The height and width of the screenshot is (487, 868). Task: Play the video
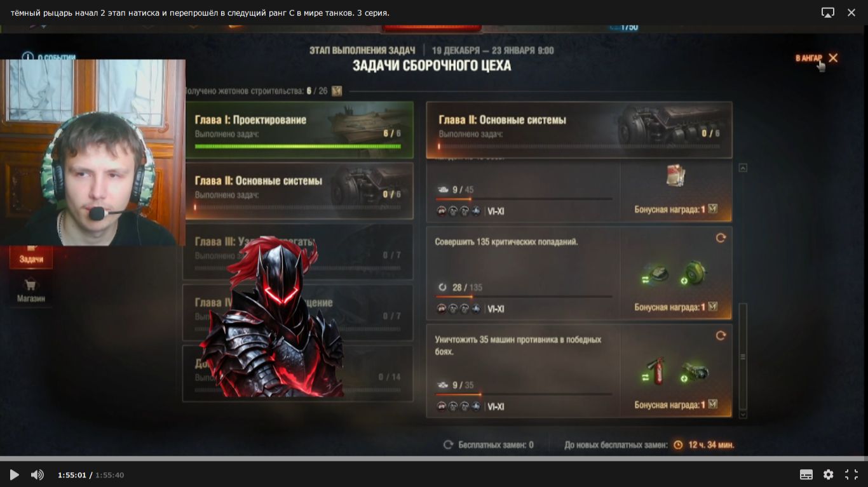14,474
